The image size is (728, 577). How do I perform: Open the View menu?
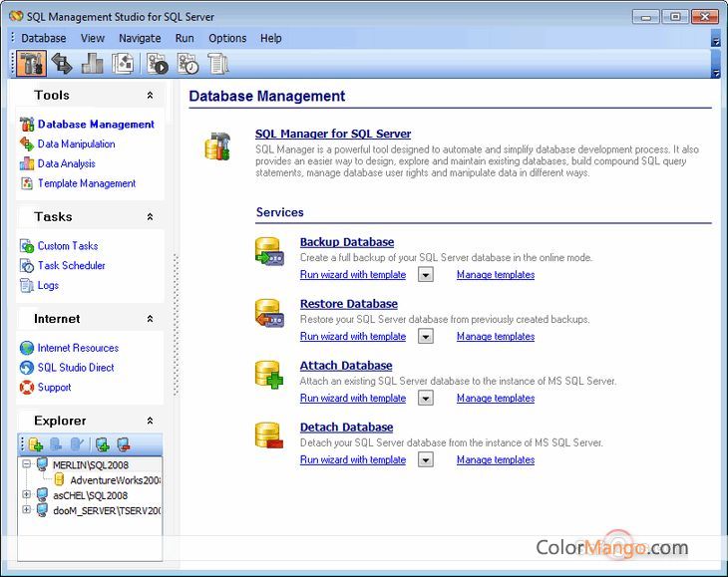pos(93,38)
